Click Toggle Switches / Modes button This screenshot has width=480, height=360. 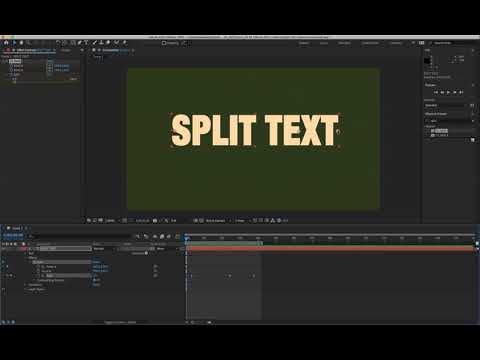(120, 322)
